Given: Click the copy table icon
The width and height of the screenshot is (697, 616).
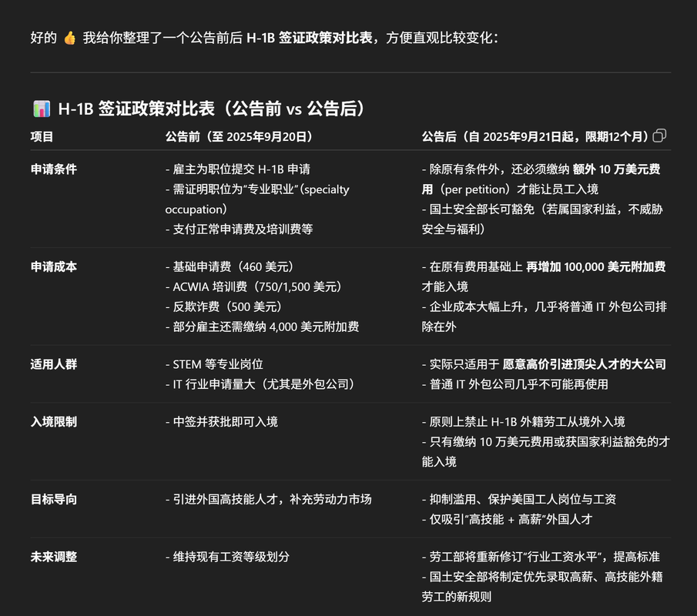Looking at the screenshot, I should pyautogui.click(x=659, y=136).
